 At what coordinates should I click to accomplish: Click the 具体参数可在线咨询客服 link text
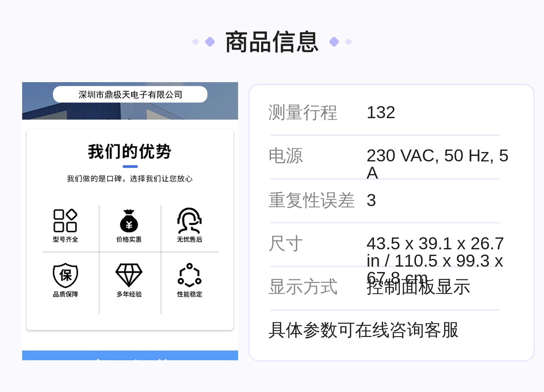tap(363, 330)
